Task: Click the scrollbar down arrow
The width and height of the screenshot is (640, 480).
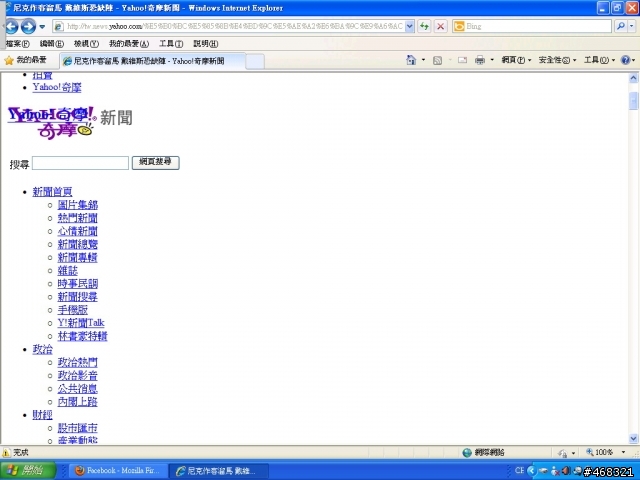Action: (x=633, y=439)
